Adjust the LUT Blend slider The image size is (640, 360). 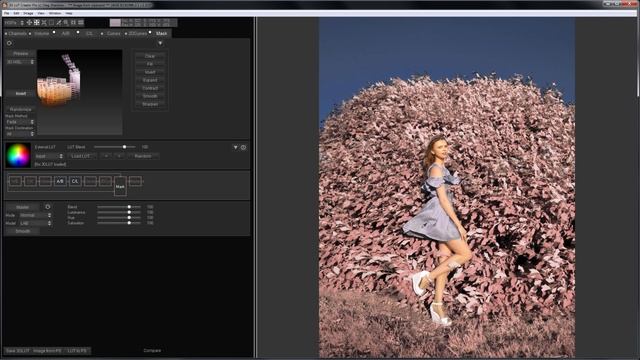click(x=115, y=147)
